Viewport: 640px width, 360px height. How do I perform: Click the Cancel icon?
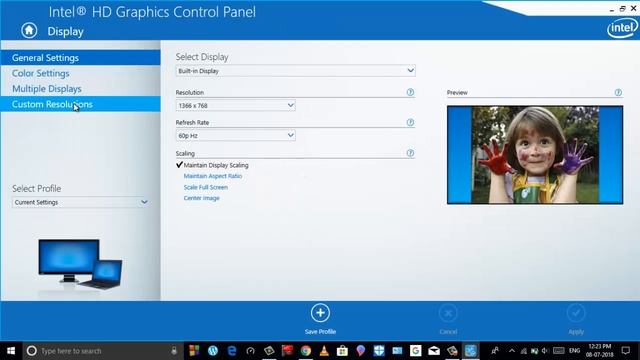point(448,313)
